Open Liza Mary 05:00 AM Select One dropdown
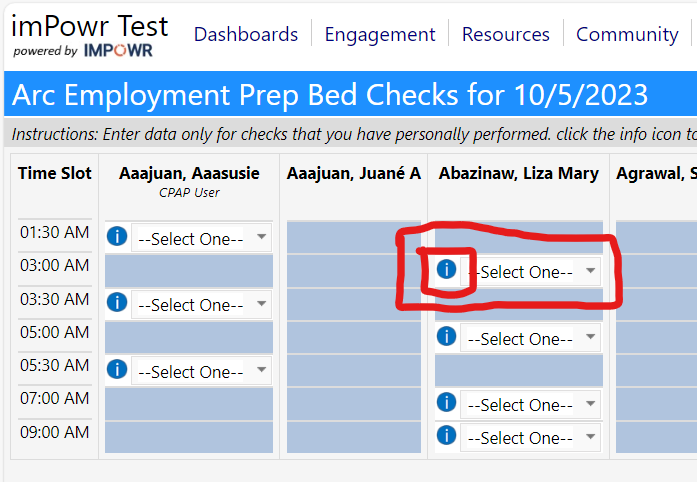This screenshot has height=482, width=697. (x=530, y=338)
